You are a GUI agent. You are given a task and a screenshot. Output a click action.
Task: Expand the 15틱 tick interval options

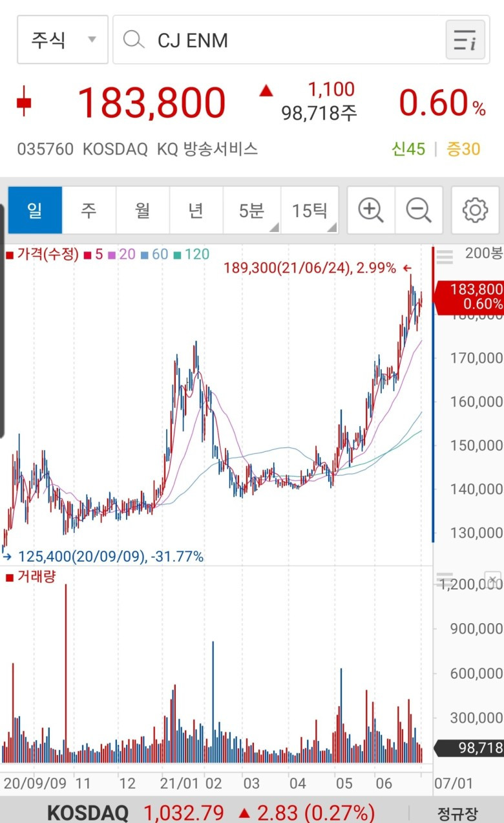pyautogui.click(x=310, y=210)
